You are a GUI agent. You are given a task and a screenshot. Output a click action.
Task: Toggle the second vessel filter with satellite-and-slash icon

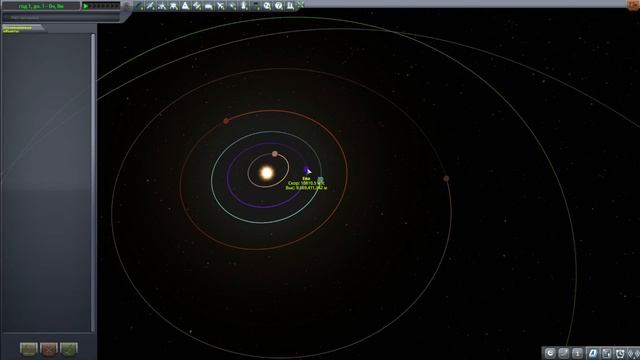click(150, 6)
